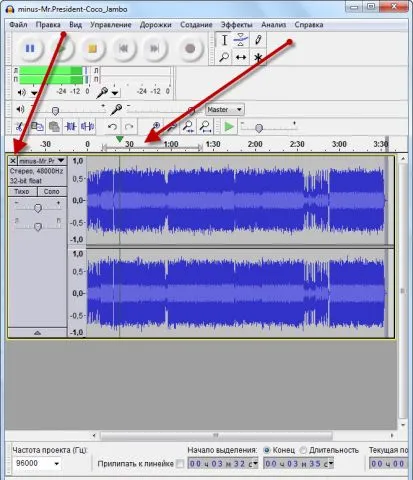
Task: Select the Multi-tool asterisk icon
Action: tap(258, 57)
